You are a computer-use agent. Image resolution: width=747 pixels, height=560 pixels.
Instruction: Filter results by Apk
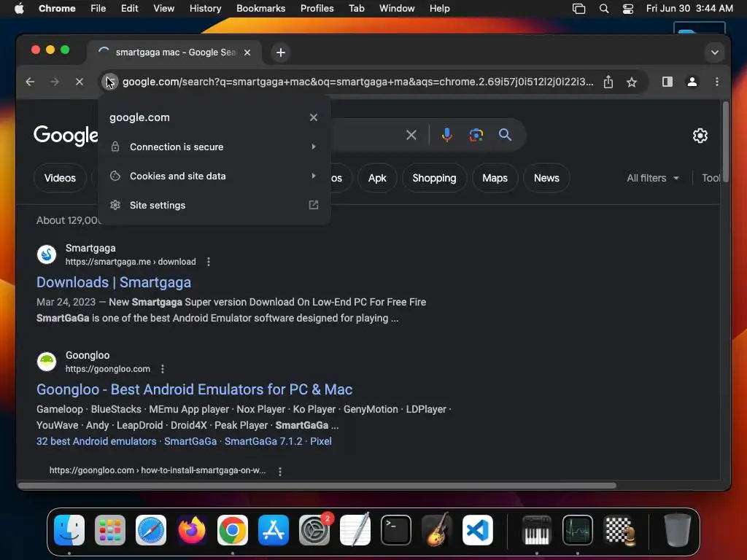(377, 178)
